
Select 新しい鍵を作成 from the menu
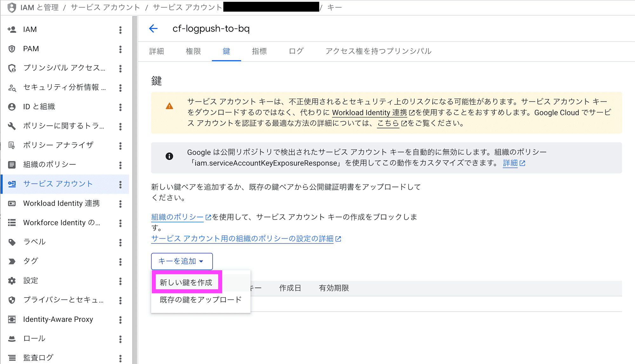pos(186,282)
